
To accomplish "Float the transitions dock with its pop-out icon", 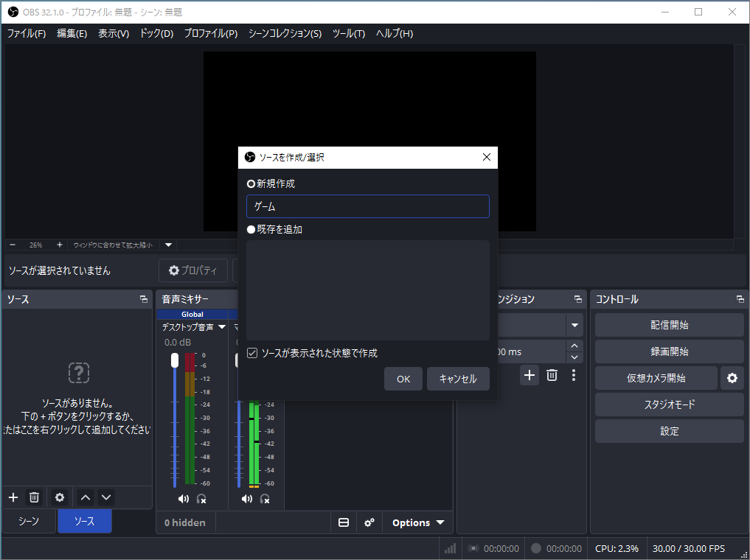I will pyautogui.click(x=578, y=299).
